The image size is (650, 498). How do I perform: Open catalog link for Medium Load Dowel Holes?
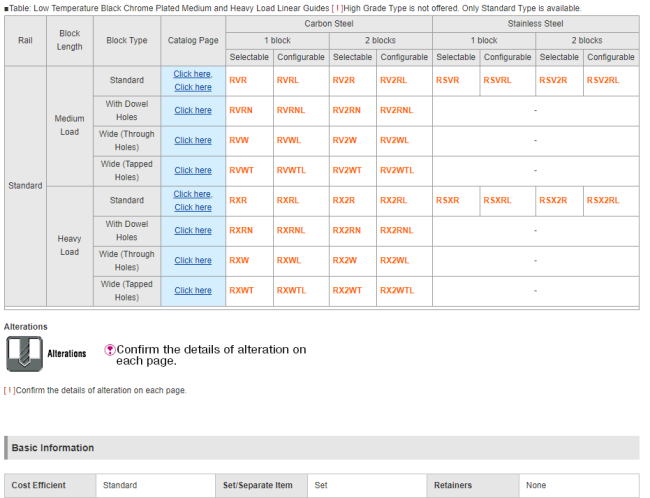tap(193, 110)
